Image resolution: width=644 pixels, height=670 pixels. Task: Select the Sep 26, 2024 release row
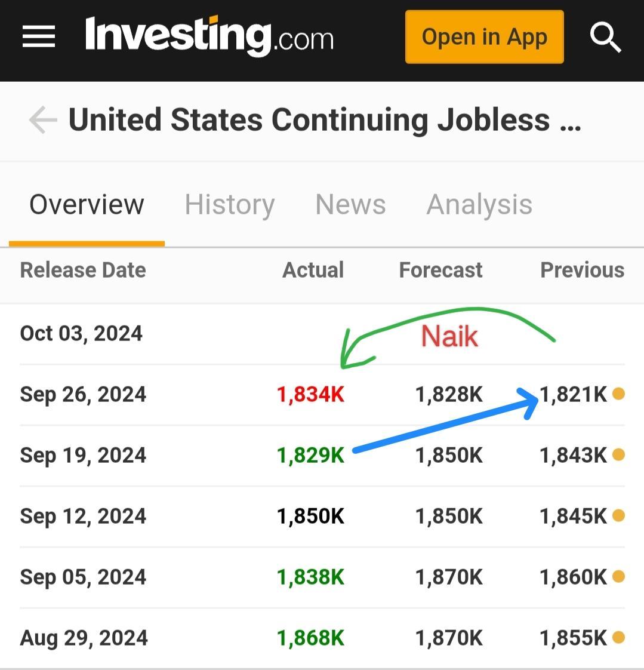(322, 394)
